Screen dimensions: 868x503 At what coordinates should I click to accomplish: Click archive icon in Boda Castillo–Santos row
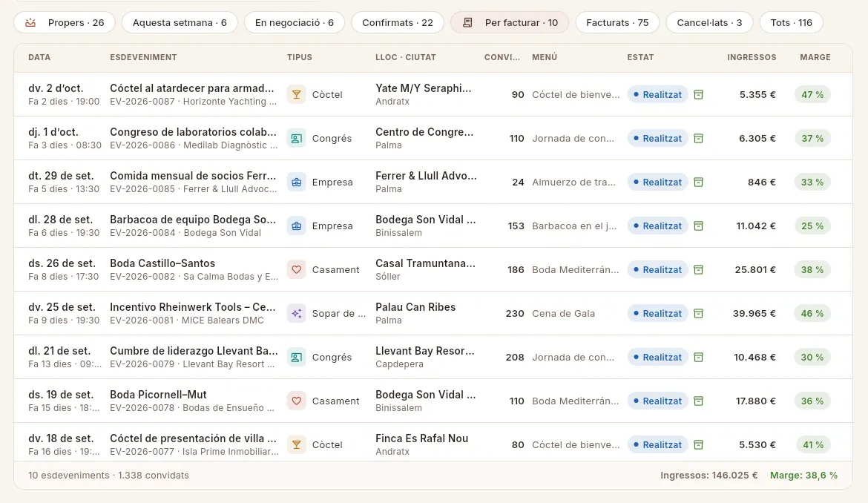click(699, 269)
